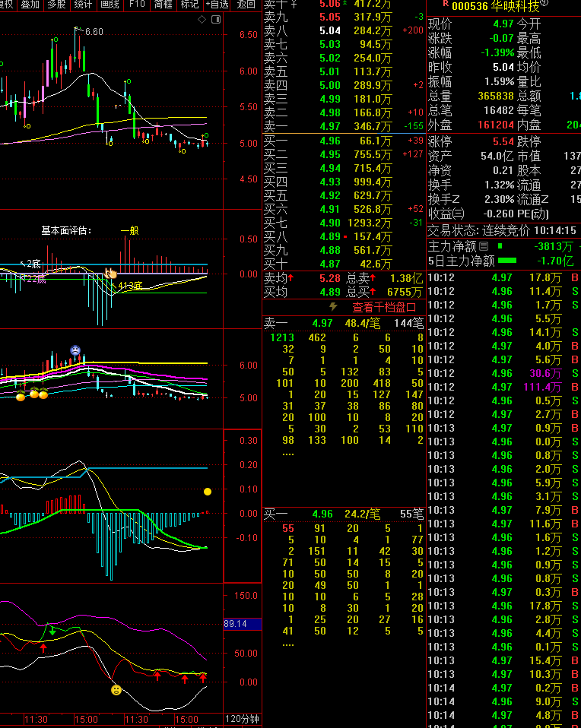581x728 pixels.
Task: Click the 000536 stock code in the header
Action: tap(470, 7)
